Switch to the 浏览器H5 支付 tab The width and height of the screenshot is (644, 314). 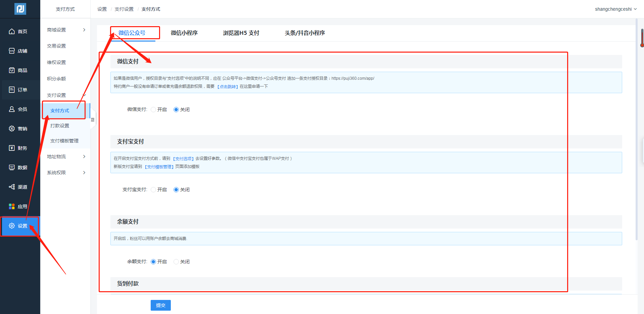click(241, 33)
